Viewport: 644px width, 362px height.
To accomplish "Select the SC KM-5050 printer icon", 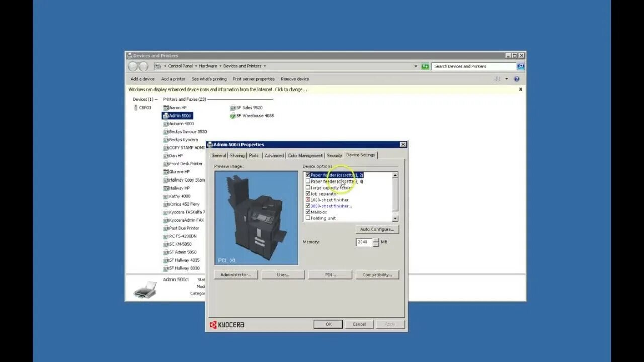I will point(166,244).
